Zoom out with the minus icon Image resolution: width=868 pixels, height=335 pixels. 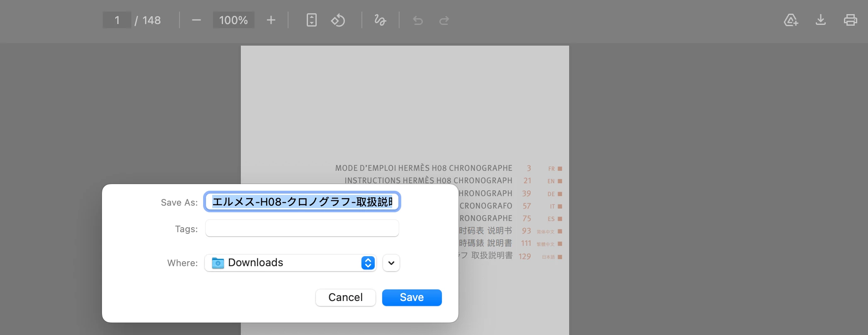[x=196, y=20]
